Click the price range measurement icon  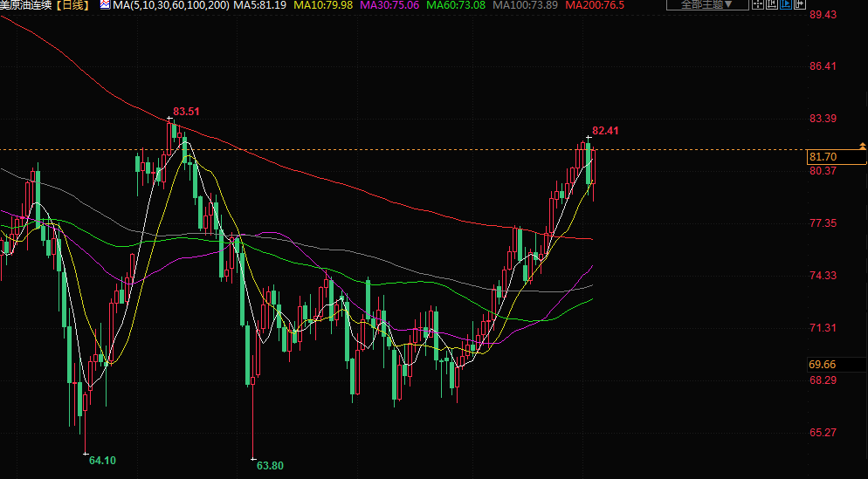coord(772,4)
